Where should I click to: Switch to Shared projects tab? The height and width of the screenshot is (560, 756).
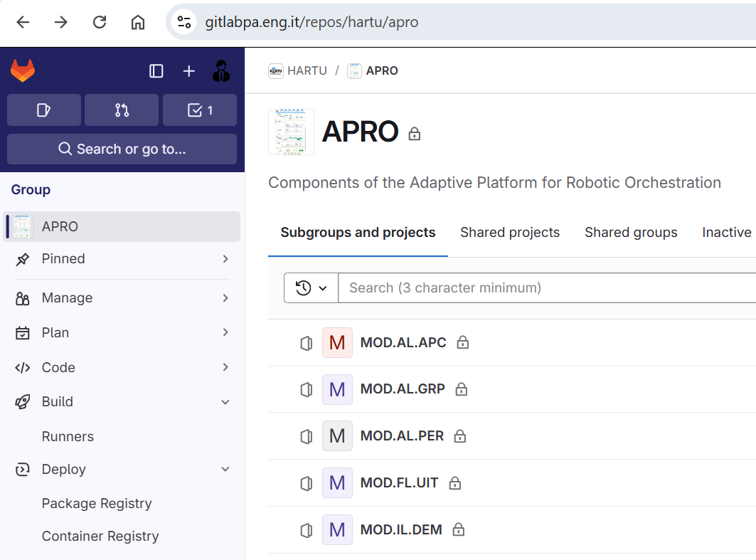point(510,233)
